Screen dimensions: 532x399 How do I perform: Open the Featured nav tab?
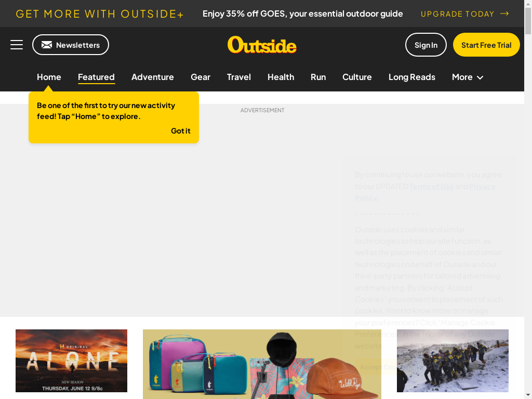[96, 77]
